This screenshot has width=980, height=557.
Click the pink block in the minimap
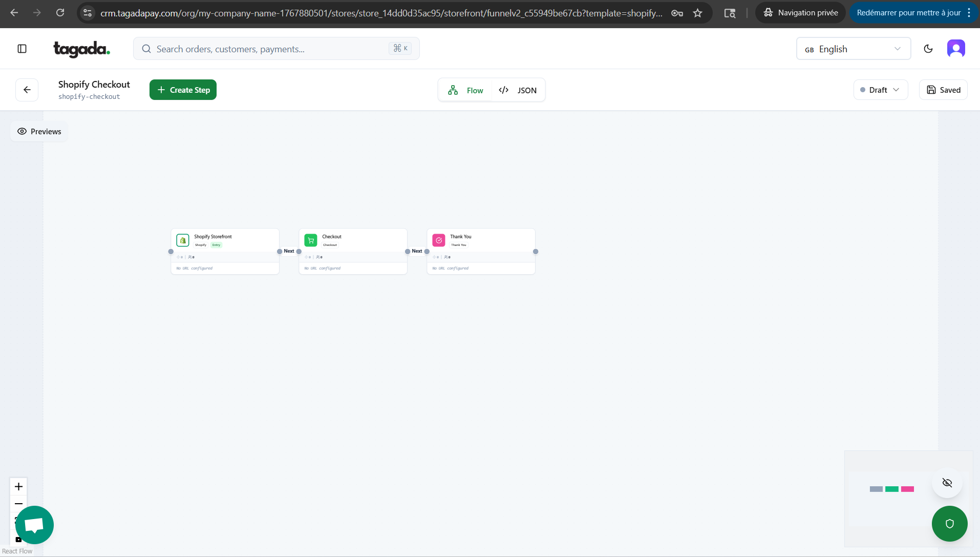coord(907,489)
